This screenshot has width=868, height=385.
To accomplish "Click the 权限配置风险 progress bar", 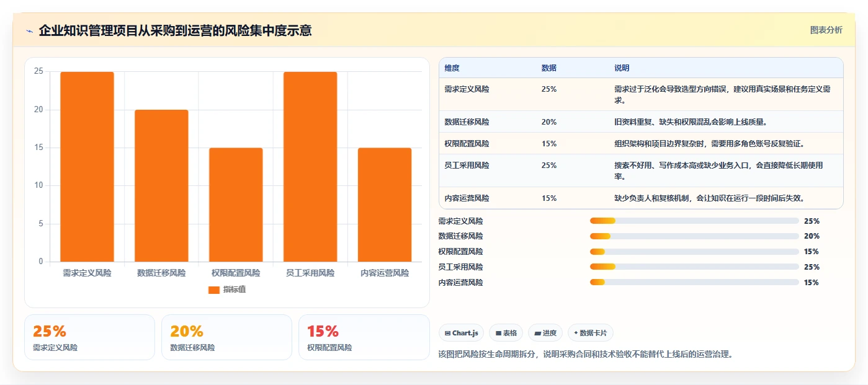I will (694, 252).
